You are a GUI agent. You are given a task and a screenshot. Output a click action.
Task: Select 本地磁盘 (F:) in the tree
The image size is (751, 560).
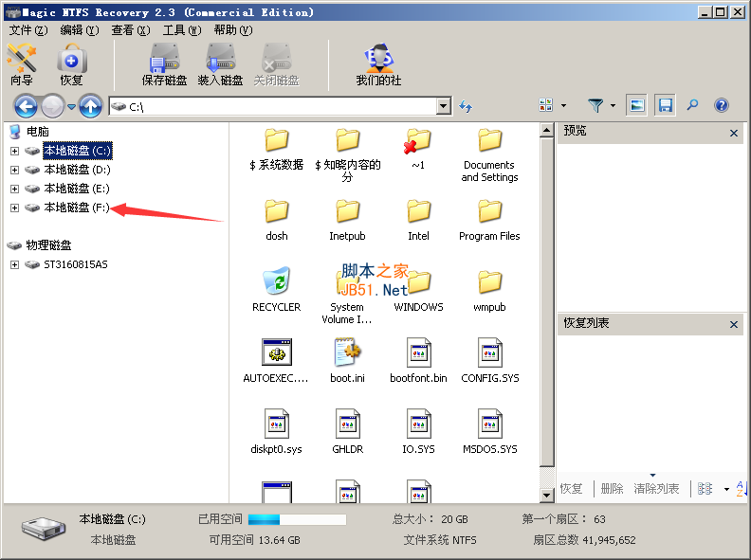click(77, 208)
